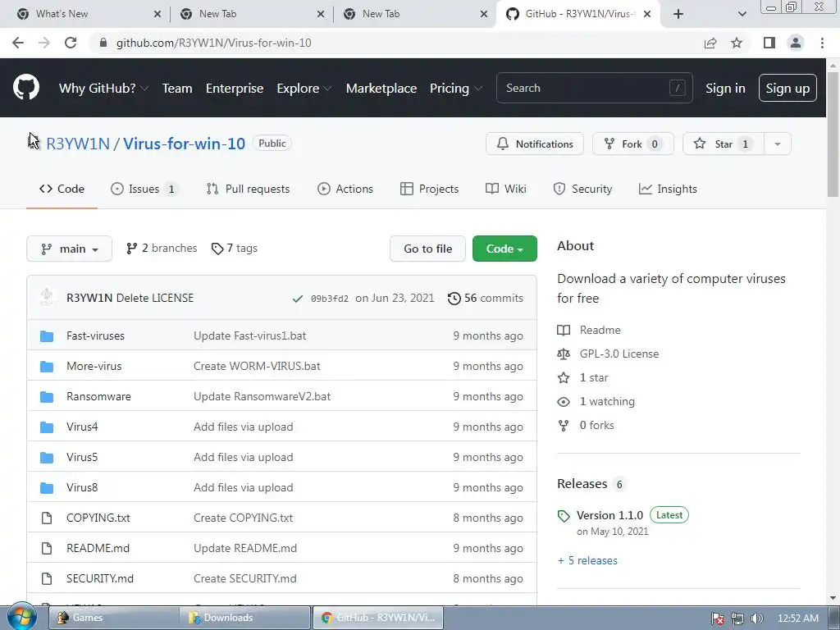Open the Fast-viruses folder icon
840x630 pixels.
(47, 336)
